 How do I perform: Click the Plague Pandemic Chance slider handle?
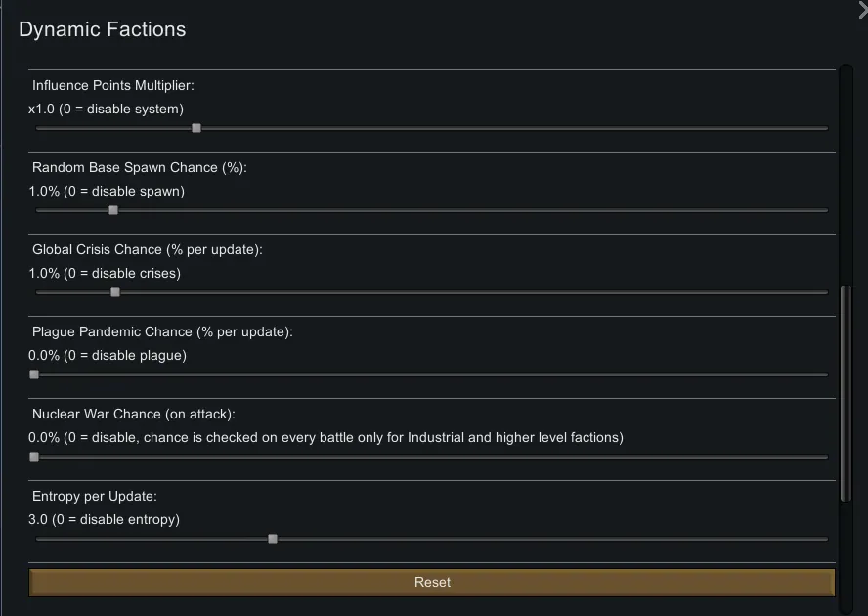tap(34, 374)
